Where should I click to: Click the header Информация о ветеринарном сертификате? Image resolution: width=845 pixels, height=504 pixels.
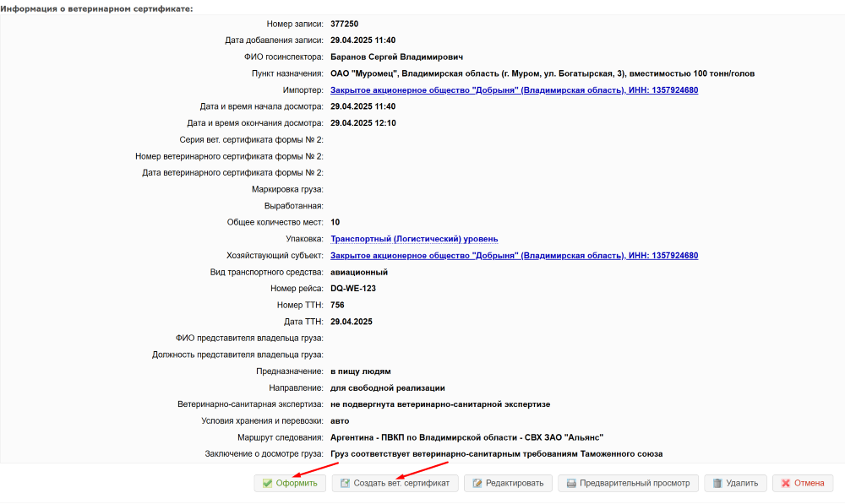(97, 8)
